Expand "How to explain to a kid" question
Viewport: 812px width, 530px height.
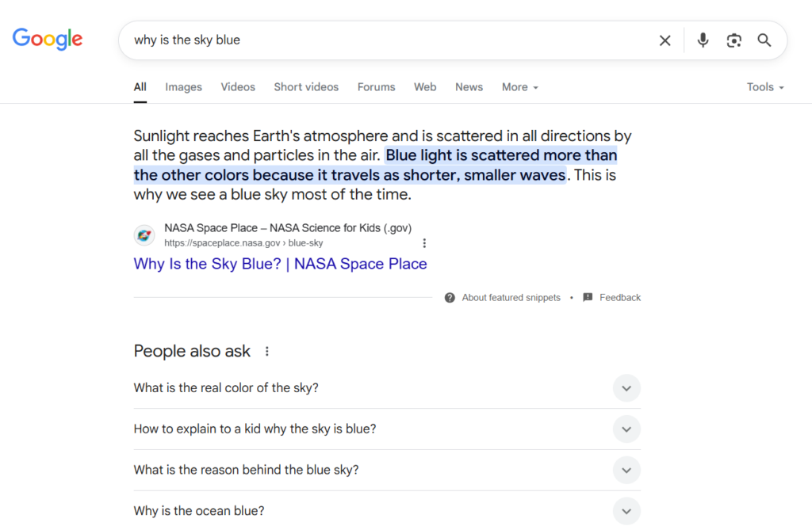(626, 429)
